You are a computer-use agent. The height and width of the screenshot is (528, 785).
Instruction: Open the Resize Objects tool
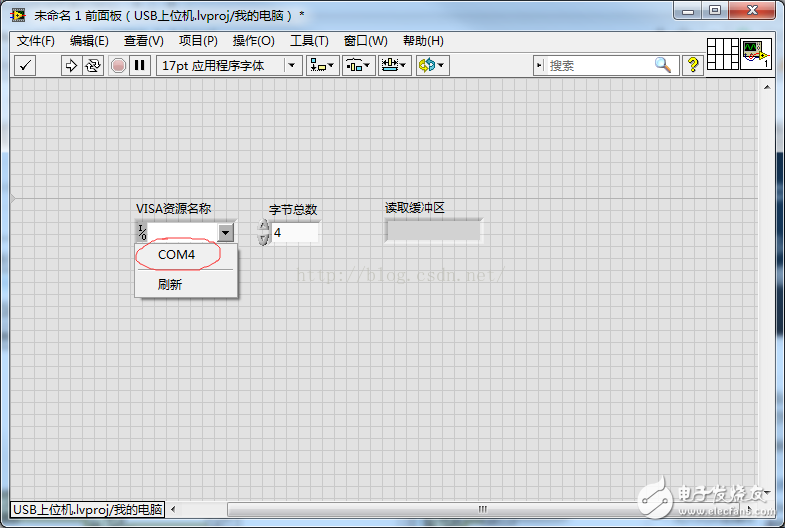coord(395,66)
